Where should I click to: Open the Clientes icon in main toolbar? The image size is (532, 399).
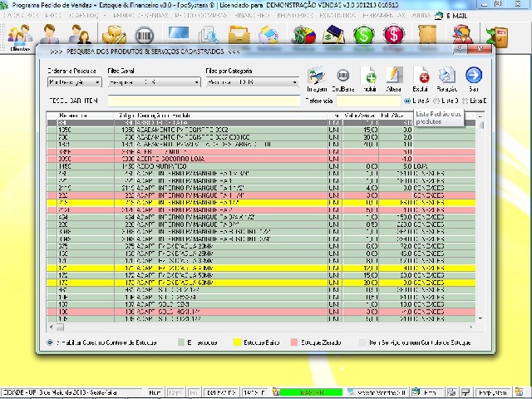[18, 37]
